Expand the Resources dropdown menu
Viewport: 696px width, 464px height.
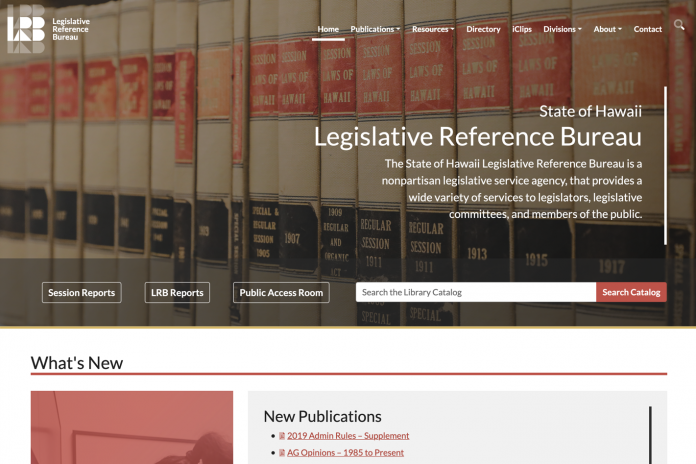[x=433, y=29]
